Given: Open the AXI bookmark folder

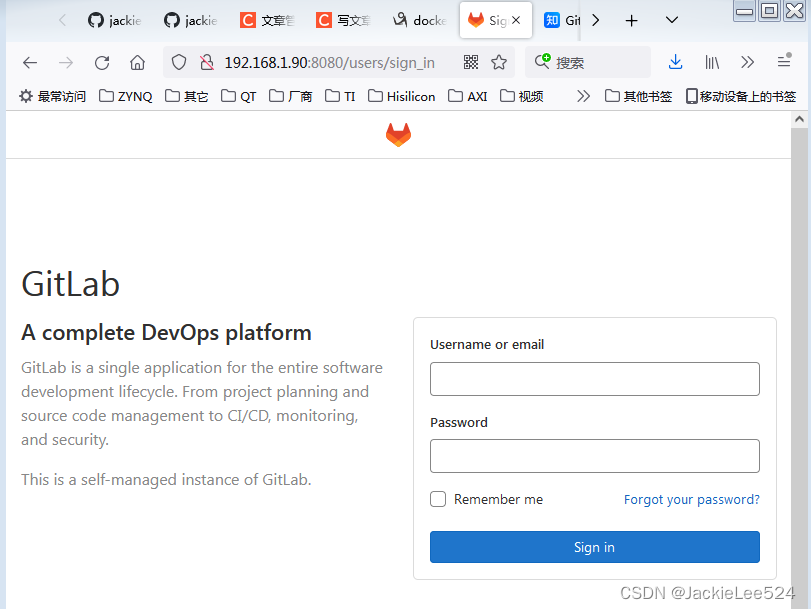Looking at the screenshot, I should tap(468, 96).
